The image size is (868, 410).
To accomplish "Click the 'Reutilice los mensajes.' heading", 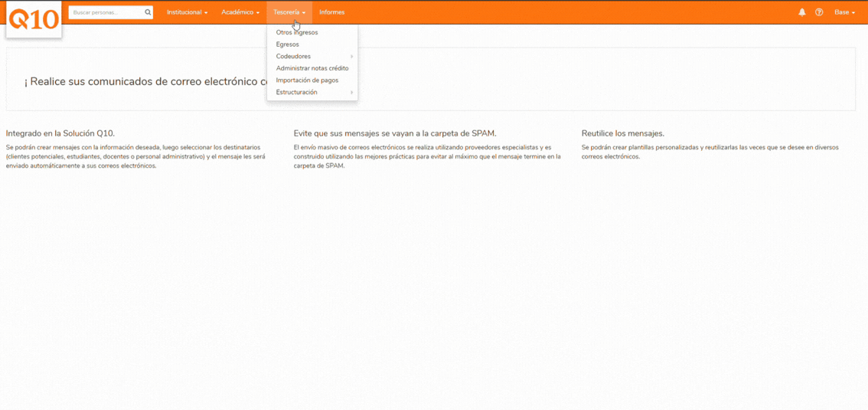I will pyautogui.click(x=623, y=133).
